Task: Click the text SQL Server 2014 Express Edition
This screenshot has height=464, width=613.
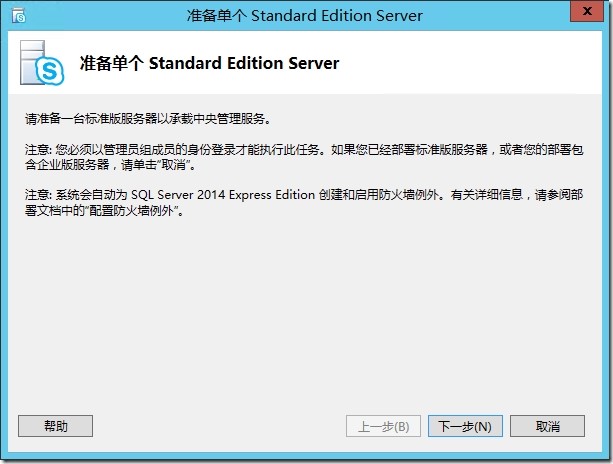Action: (223, 195)
